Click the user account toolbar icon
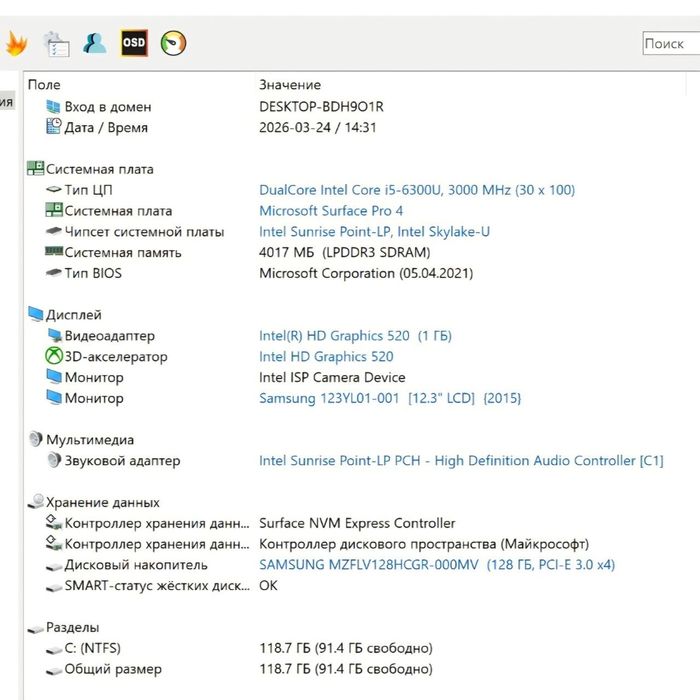 (x=95, y=43)
